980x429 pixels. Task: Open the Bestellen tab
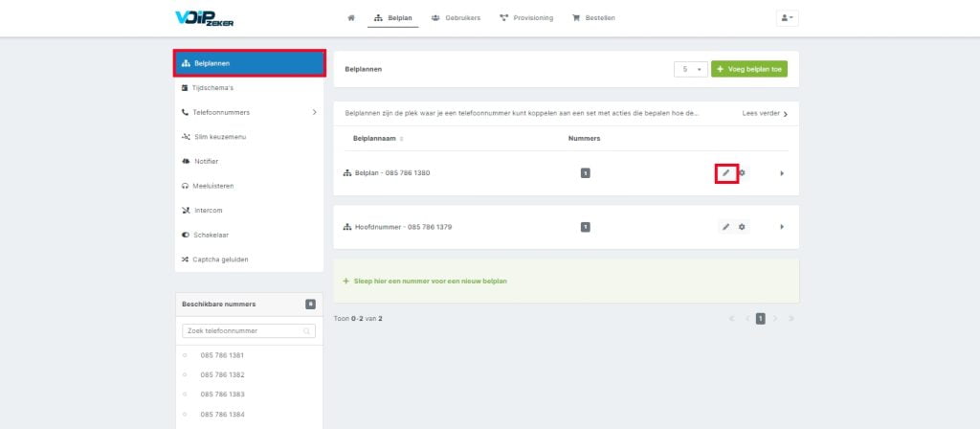[593, 18]
